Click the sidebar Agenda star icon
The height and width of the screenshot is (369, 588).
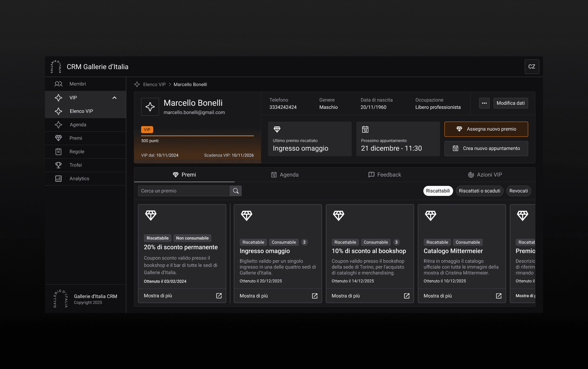click(x=58, y=125)
